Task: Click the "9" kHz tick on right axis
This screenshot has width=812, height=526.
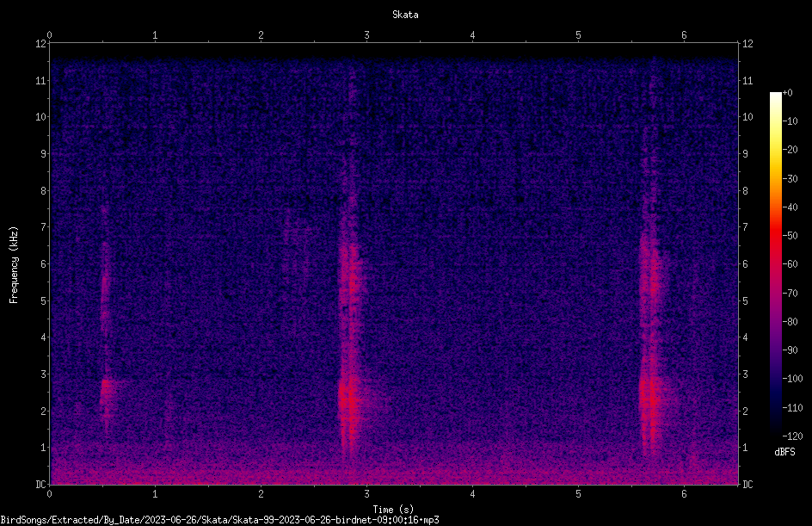Action: pos(745,154)
